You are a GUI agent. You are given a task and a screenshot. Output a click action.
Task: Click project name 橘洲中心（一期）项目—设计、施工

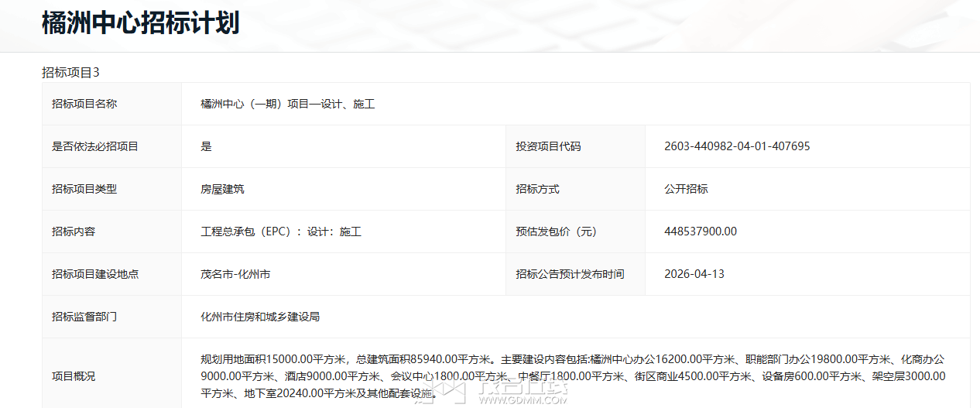(x=287, y=104)
